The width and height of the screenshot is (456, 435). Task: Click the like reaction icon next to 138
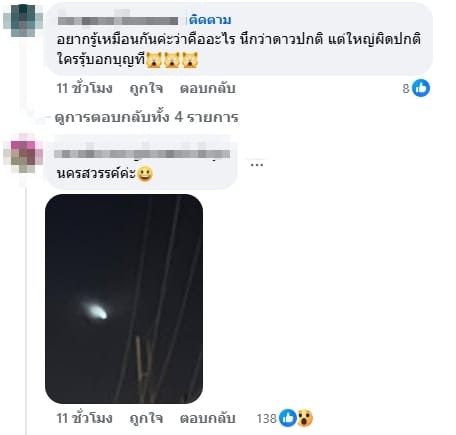tap(287, 418)
